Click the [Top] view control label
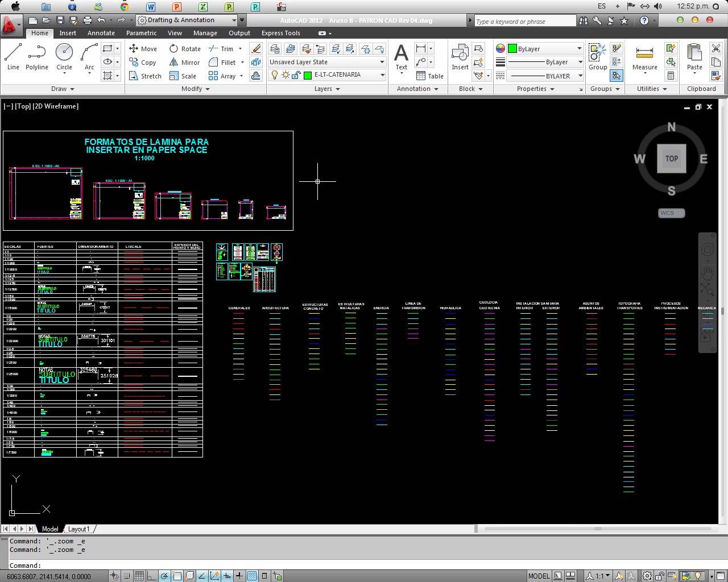This screenshot has height=582, width=728. 23,106
